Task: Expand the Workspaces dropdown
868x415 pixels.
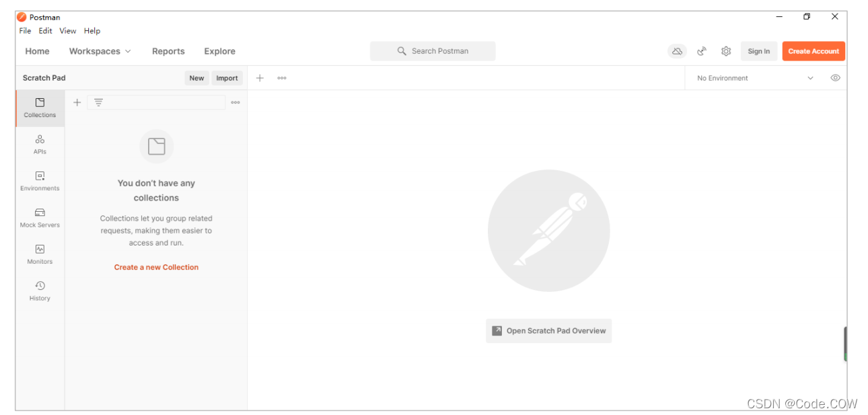Action: pos(100,51)
